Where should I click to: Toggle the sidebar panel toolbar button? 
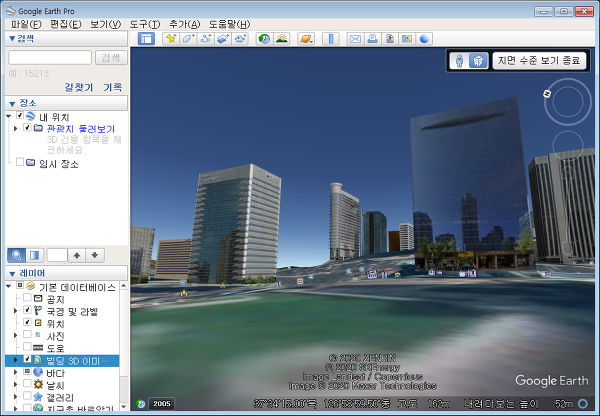tap(146, 39)
